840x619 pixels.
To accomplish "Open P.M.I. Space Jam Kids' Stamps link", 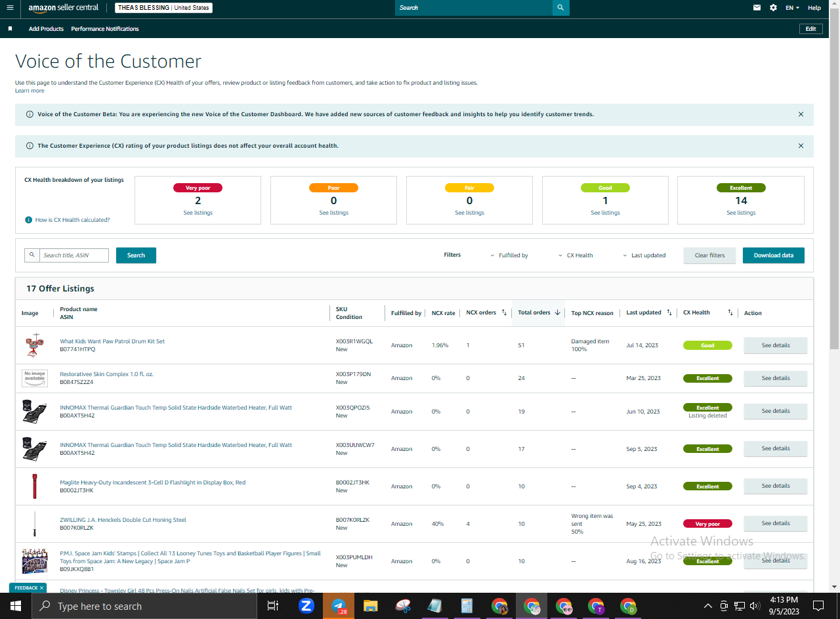I will (x=190, y=557).
